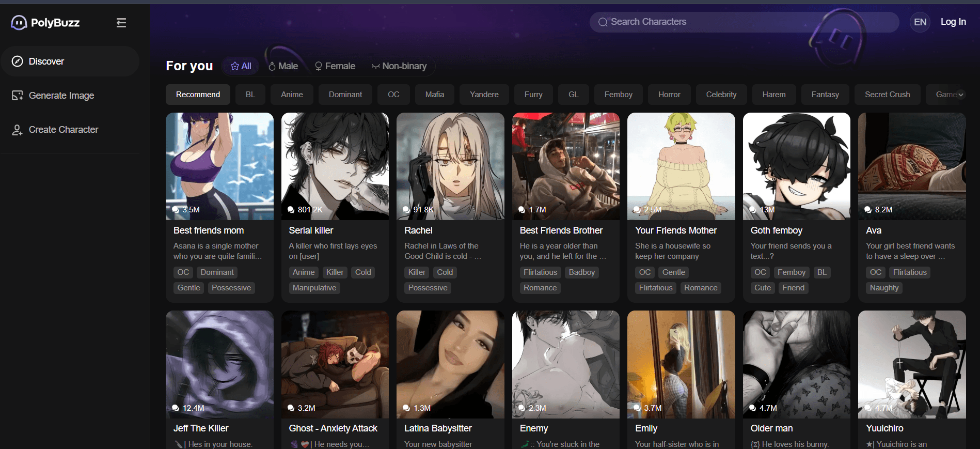Click the chat count icon on Latina Babysitter
The width and height of the screenshot is (980, 449).
pyautogui.click(x=406, y=408)
